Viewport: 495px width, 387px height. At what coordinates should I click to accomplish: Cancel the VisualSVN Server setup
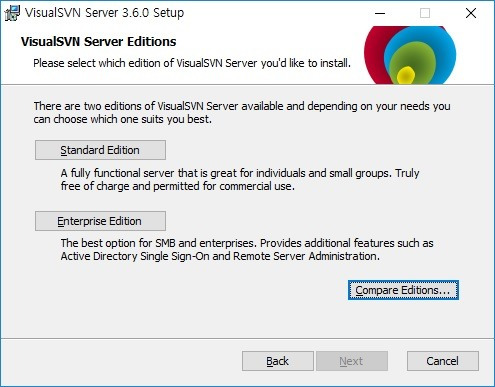[x=443, y=361]
